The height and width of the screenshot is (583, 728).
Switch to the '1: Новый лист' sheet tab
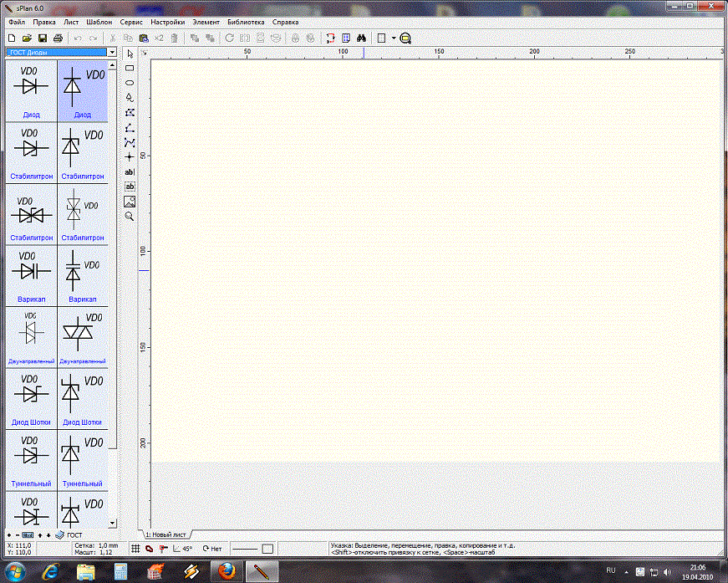click(x=167, y=534)
